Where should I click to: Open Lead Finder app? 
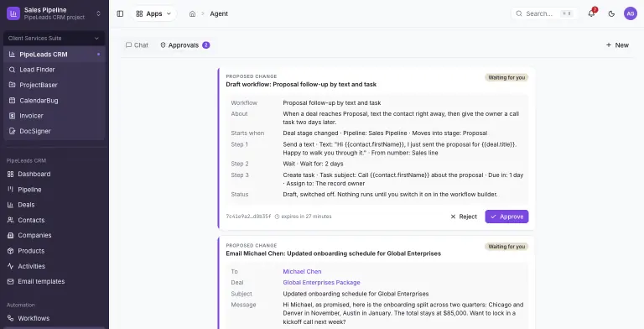click(54, 70)
